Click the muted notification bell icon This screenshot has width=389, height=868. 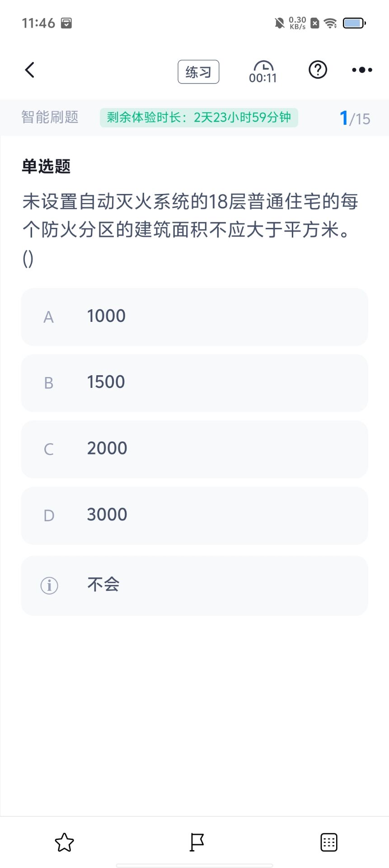(280, 23)
